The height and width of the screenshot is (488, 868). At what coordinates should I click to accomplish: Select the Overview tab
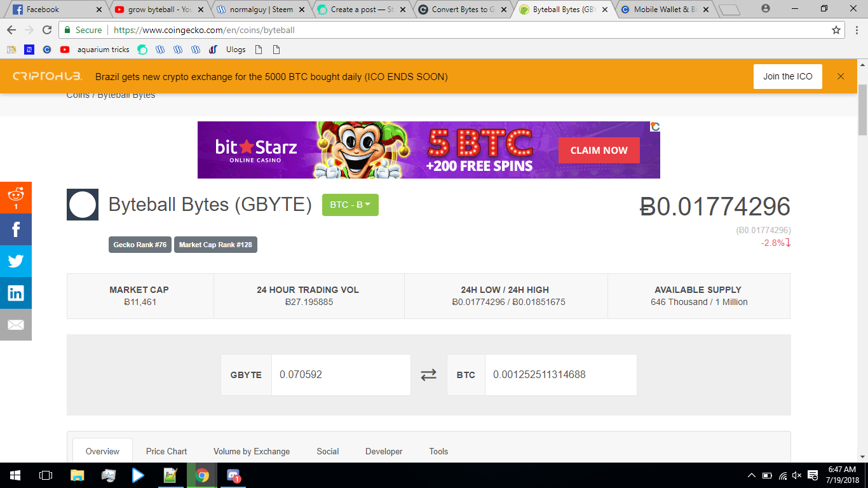[x=102, y=451]
